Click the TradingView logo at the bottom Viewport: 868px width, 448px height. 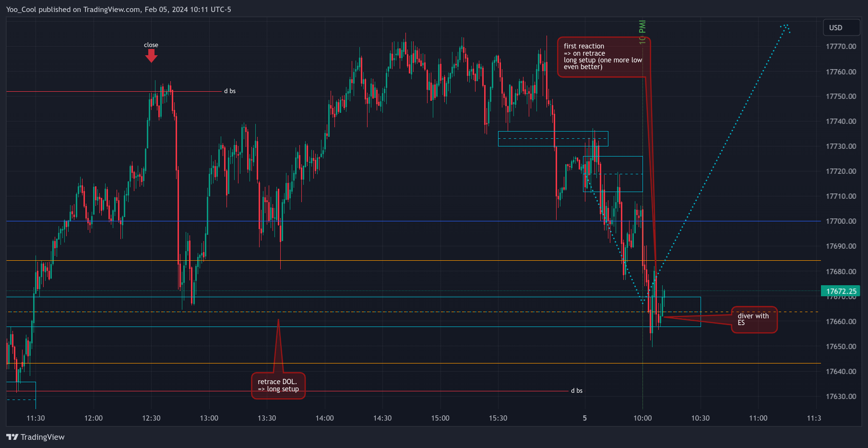(35, 437)
